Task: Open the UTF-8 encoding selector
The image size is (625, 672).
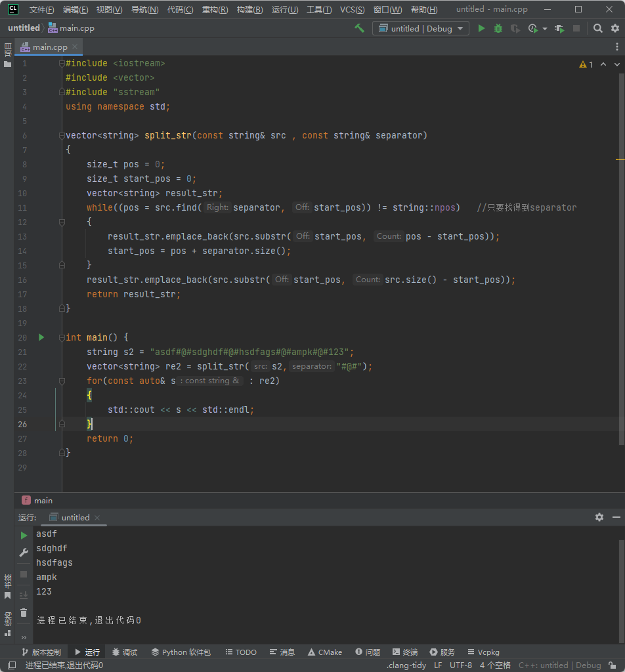Action: [x=460, y=665]
